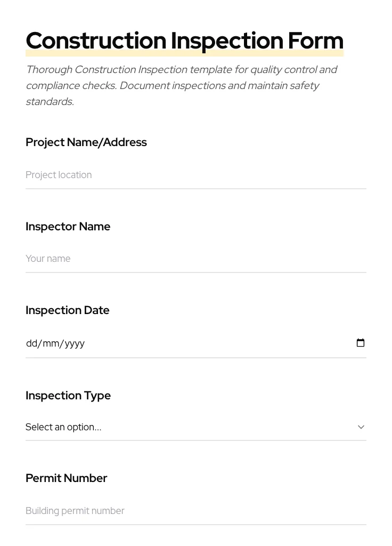Click the Construction Inspection Form title
The width and height of the screenshot is (392, 546).
(x=184, y=40)
